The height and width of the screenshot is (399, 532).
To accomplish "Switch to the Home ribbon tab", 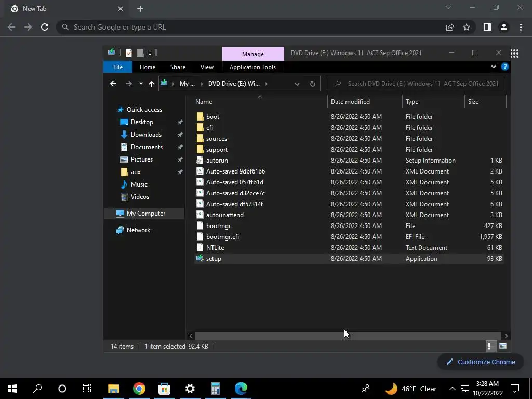I will pos(147,67).
